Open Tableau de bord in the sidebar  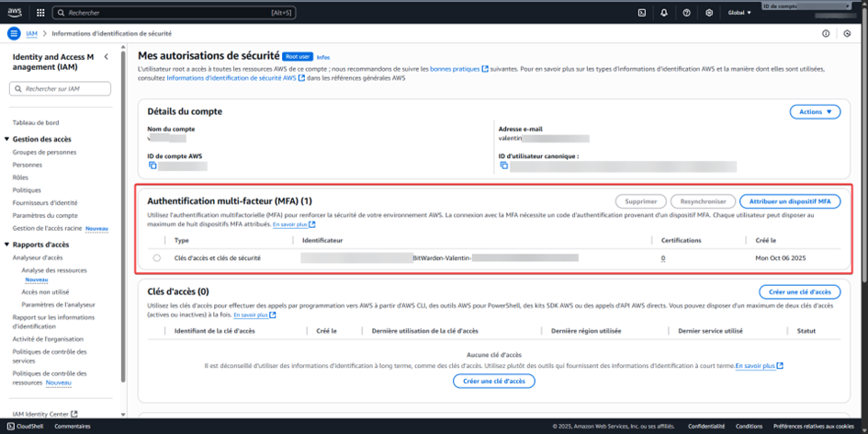click(36, 122)
